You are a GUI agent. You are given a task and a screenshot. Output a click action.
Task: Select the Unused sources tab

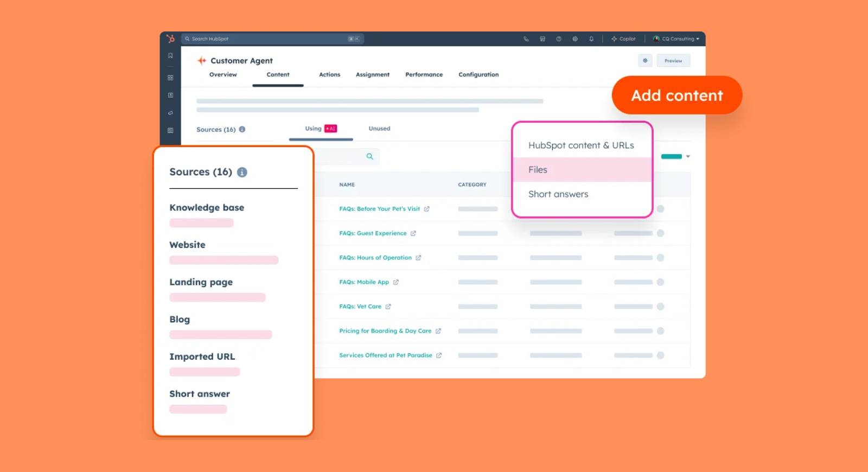(x=379, y=129)
